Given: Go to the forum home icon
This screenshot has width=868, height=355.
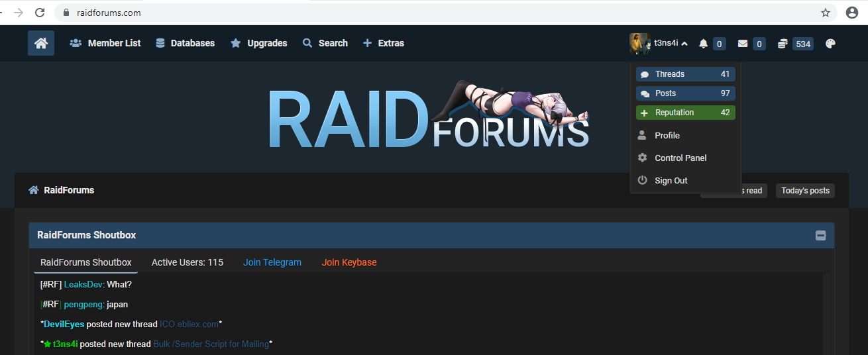Looking at the screenshot, I should point(41,43).
